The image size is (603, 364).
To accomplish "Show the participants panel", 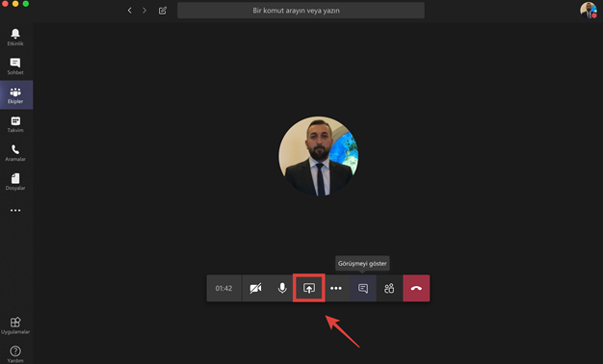I will point(389,288).
